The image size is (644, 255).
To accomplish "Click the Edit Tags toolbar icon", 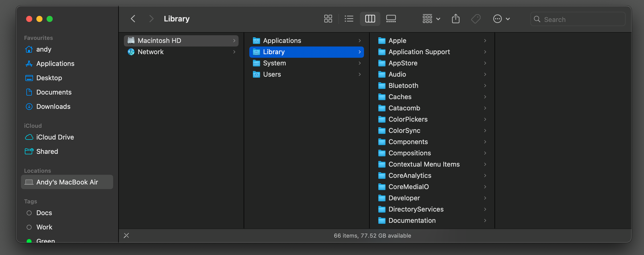I will coord(476,19).
